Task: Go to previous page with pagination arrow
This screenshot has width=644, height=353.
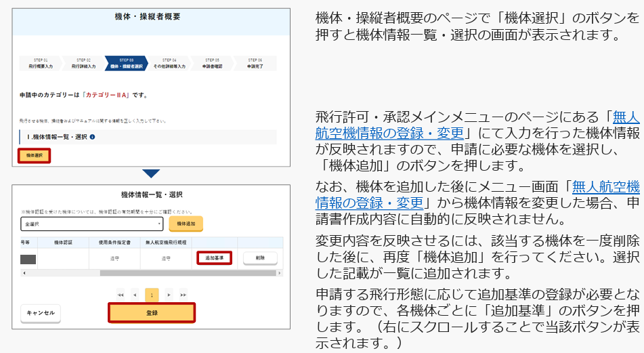Action: coord(135,295)
